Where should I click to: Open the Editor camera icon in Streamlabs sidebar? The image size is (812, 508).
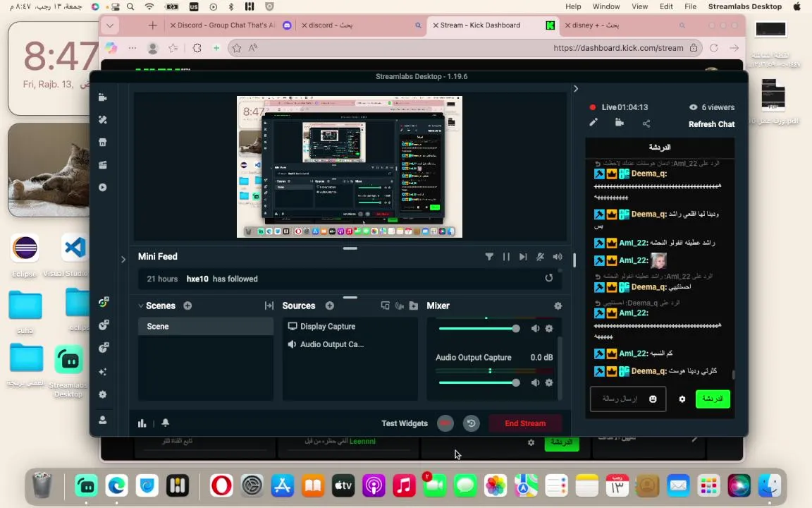tap(102, 97)
